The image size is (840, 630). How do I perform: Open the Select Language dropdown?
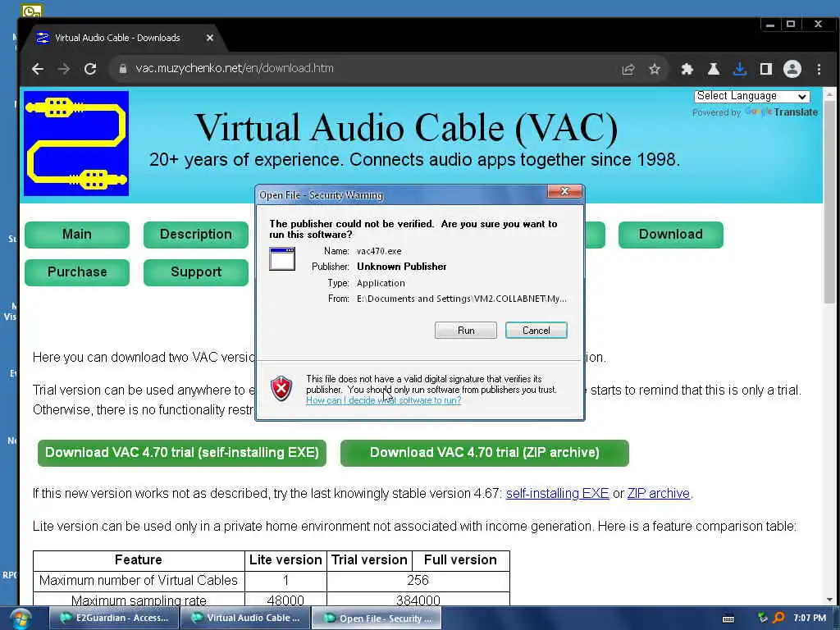pos(751,97)
